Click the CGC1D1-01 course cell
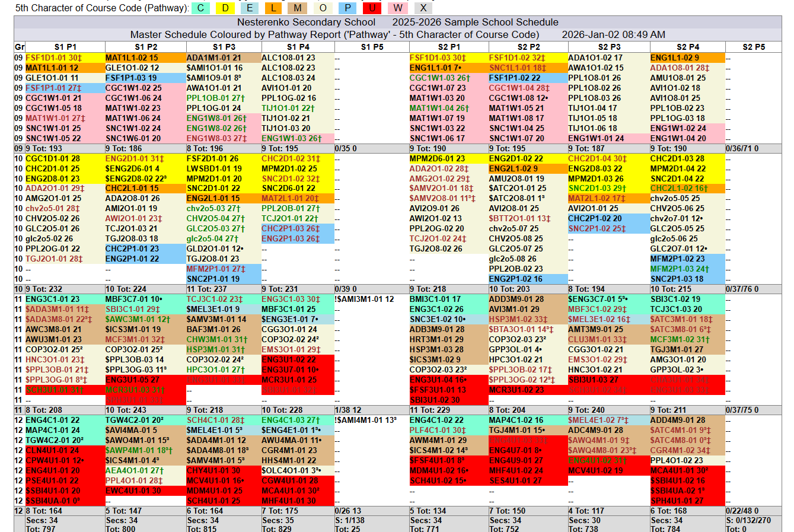The height and width of the screenshot is (532, 794). [52, 158]
